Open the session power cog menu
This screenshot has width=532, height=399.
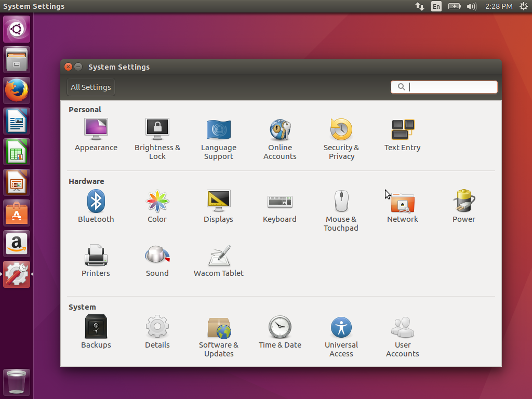point(524,6)
